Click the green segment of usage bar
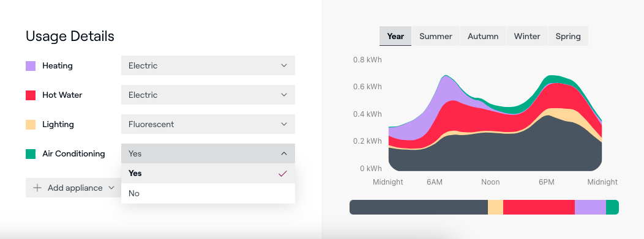The width and height of the screenshot is (644, 239). [x=612, y=207]
